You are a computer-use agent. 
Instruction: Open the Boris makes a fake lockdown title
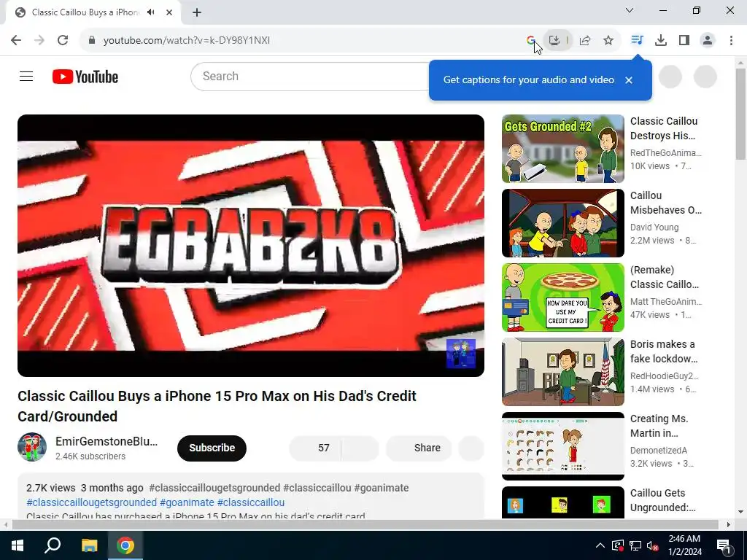664,351
